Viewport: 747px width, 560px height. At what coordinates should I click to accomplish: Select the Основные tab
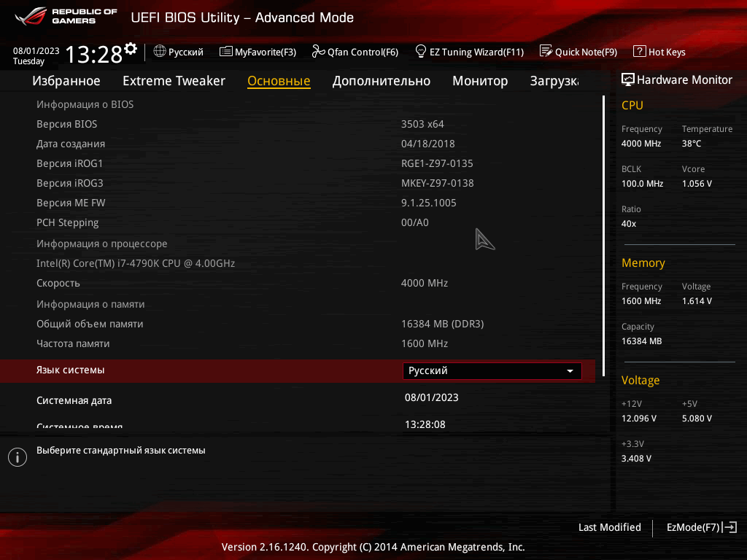(x=279, y=81)
